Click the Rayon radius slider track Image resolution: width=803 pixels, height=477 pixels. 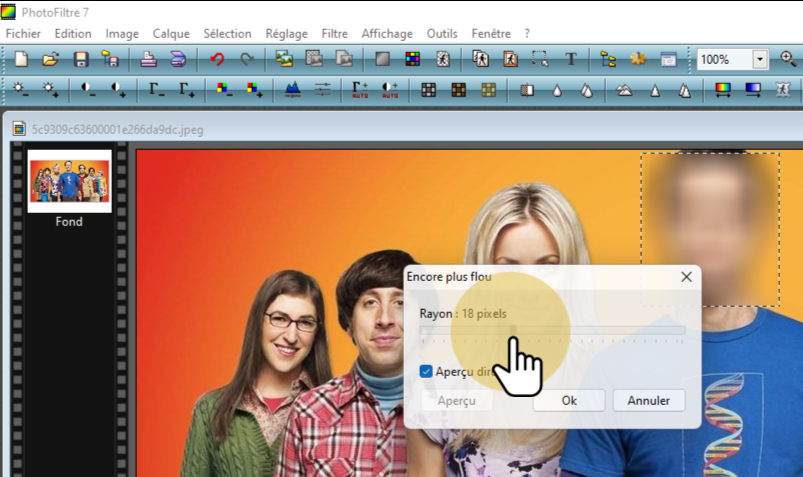pos(552,330)
